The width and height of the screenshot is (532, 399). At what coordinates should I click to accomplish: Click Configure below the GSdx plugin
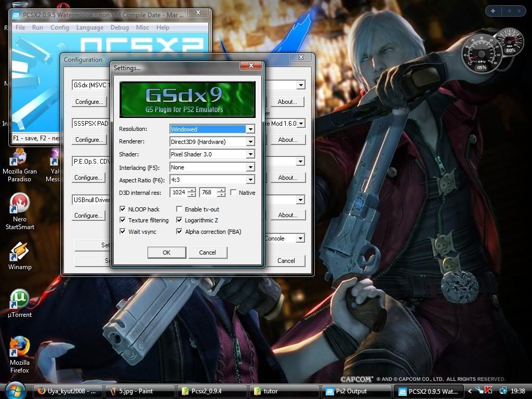pos(89,102)
